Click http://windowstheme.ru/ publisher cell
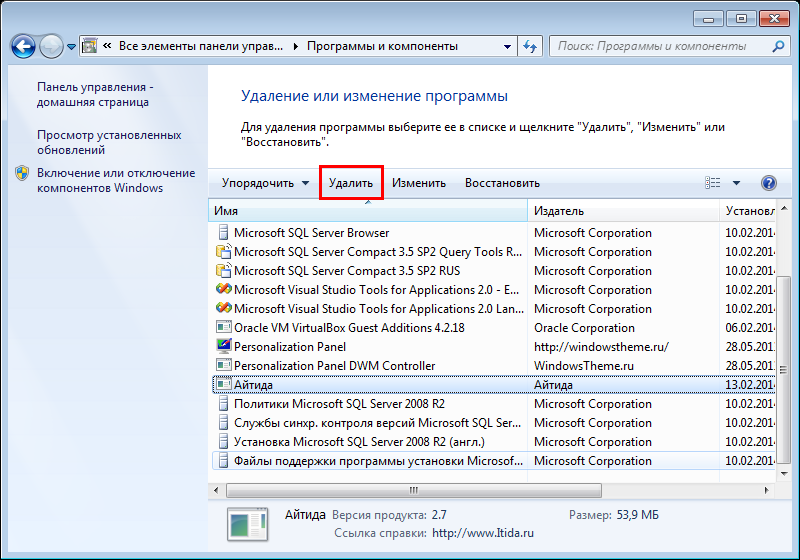 pyautogui.click(x=601, y=347)
